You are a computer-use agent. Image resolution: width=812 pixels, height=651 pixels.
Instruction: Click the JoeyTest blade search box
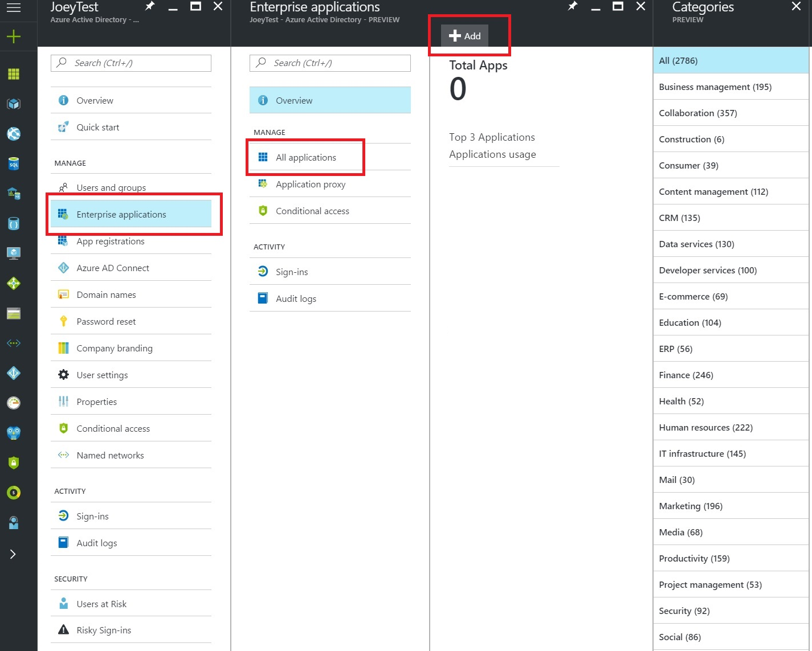point(131,63)
